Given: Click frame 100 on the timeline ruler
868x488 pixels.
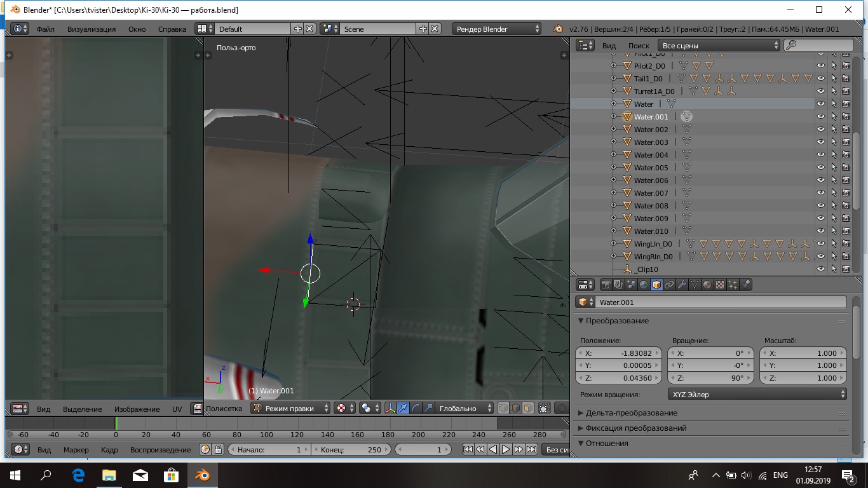Looking at the screenshot, I should pos(266,435).
